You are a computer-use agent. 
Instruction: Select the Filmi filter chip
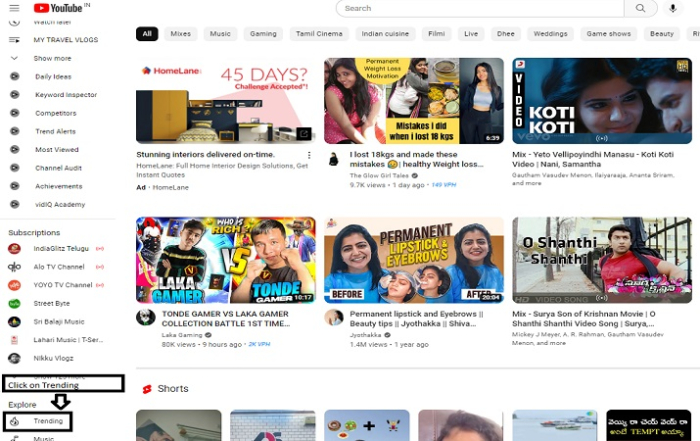(436, 33)
